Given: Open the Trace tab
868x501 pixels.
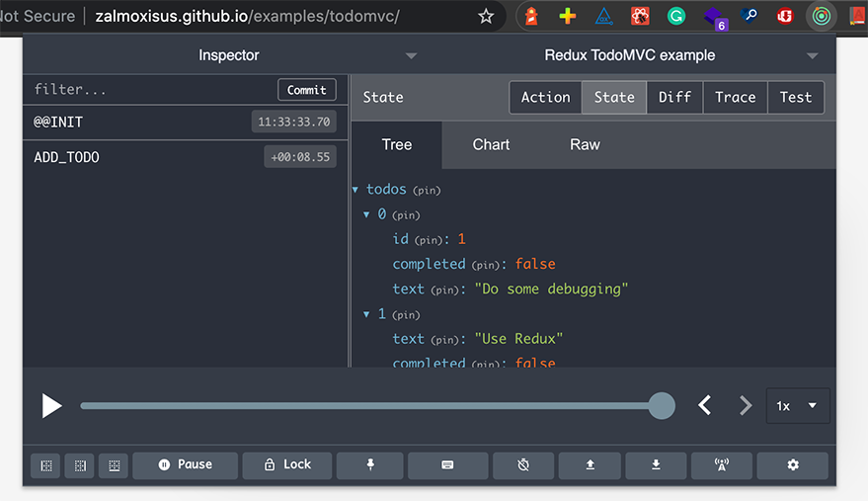Looking at the screenshot, I should pyautogui.click(x=735, y=98).
